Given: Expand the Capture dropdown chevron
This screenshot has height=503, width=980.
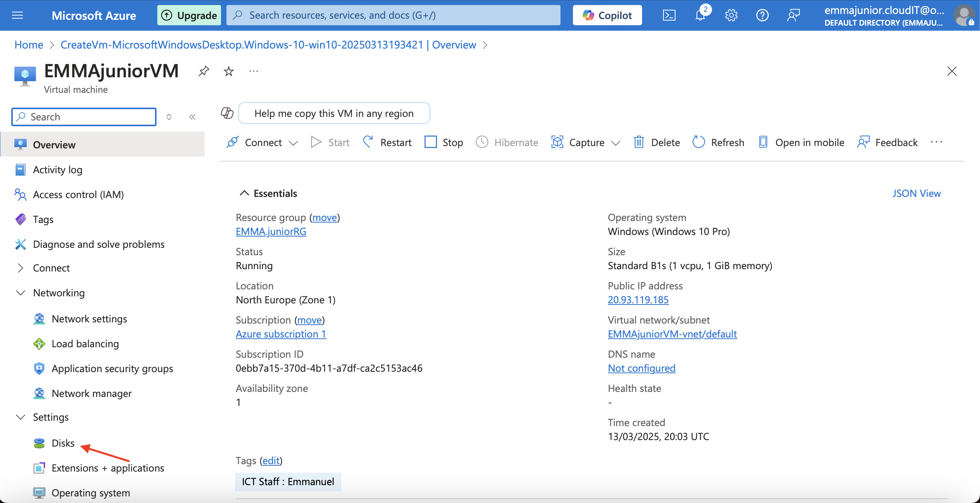Looking at the screenshot, I should (x=616, y=143).
